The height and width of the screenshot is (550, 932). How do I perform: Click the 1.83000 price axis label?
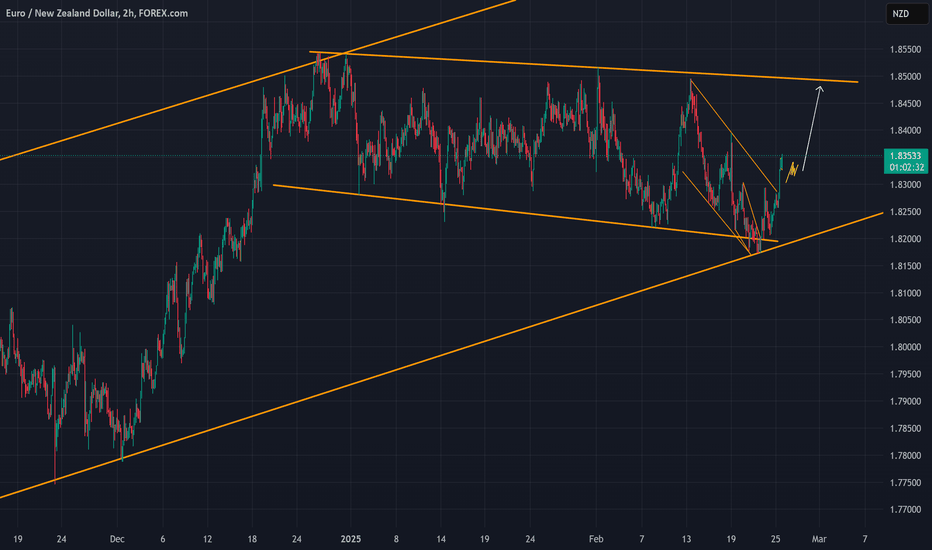(905, 185)
